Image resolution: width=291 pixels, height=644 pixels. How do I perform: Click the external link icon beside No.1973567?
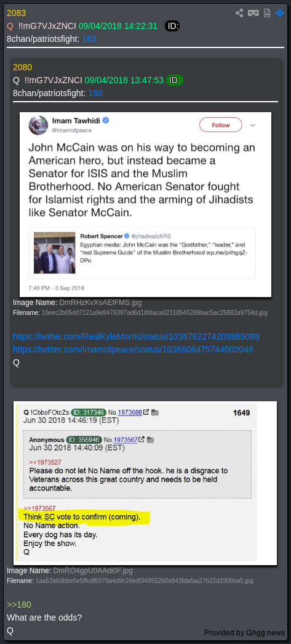tap(142, 439)
